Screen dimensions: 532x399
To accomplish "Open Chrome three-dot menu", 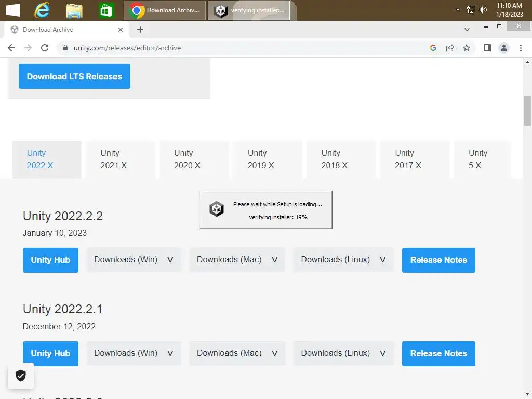I will [x=521, y=48].
